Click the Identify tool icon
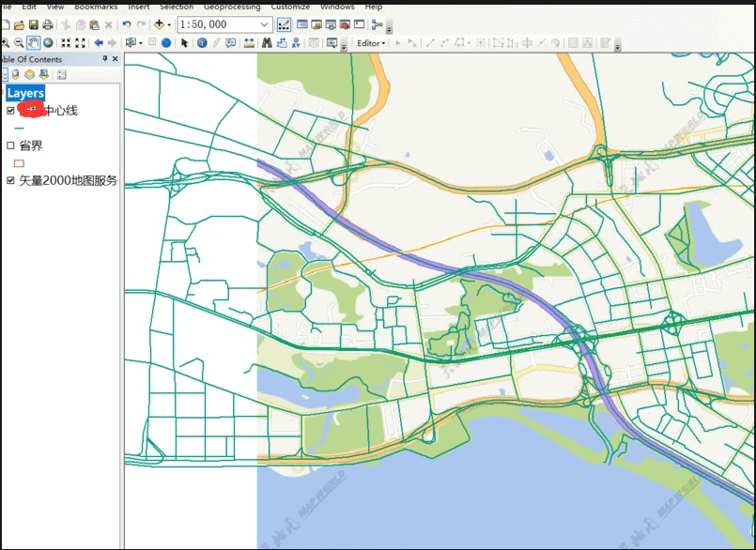756x550 pixels. pos(202,43)
